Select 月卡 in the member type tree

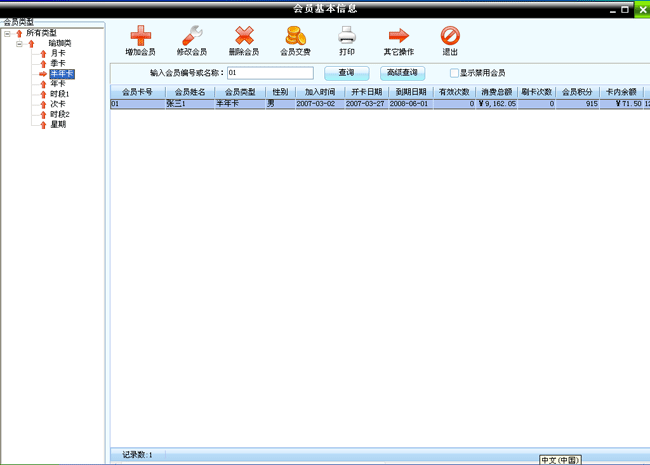tap(58, 53)
